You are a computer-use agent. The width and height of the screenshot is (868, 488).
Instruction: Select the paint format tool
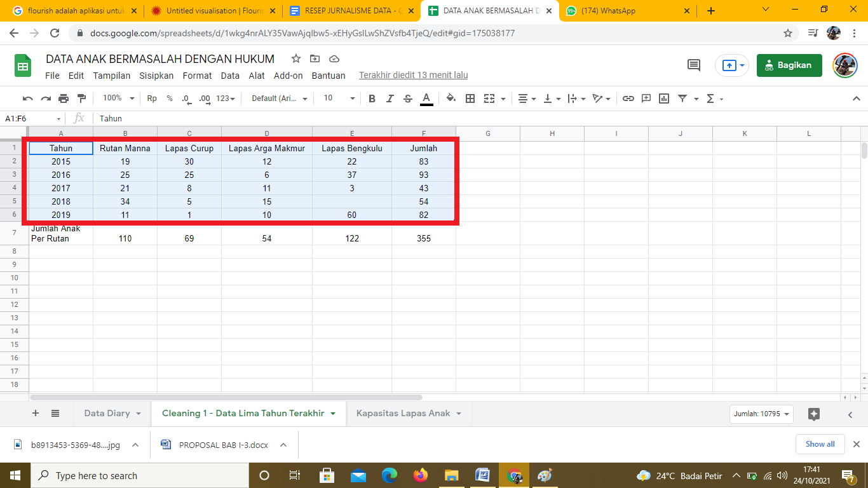(x=81, y=98)
